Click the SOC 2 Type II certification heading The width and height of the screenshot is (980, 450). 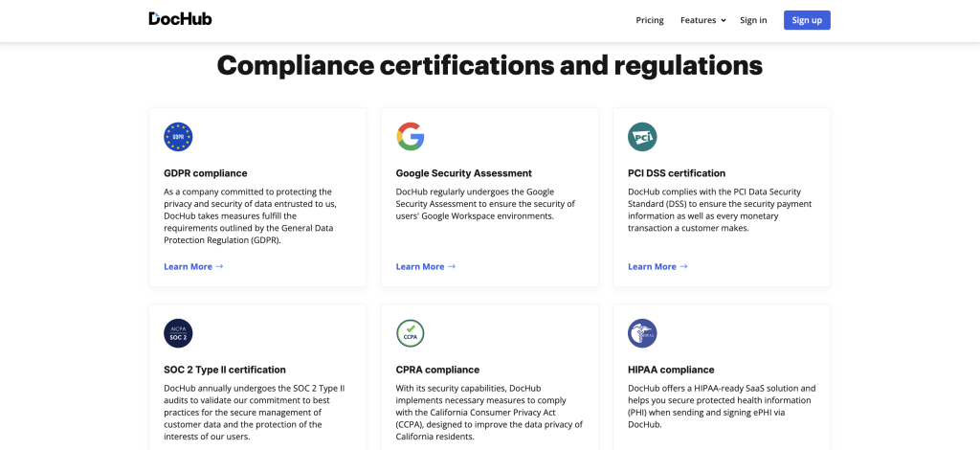[225, 370]
